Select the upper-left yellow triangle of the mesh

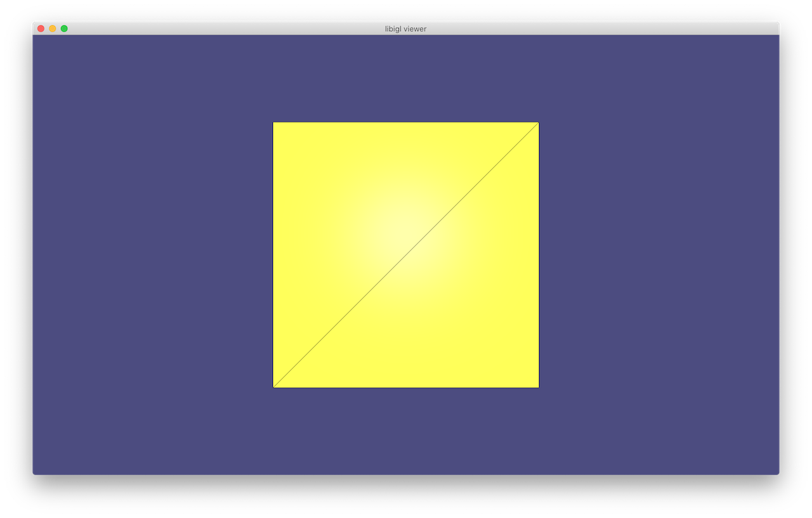click(362, 210)
